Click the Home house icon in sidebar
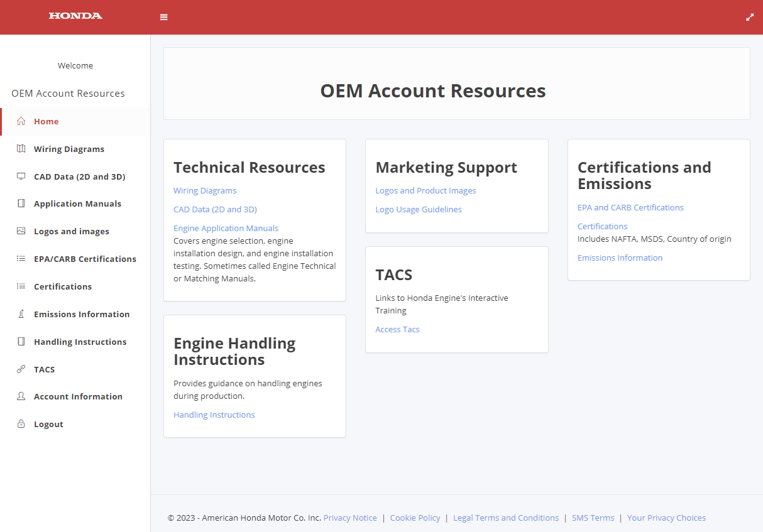 tap(21, 121)
